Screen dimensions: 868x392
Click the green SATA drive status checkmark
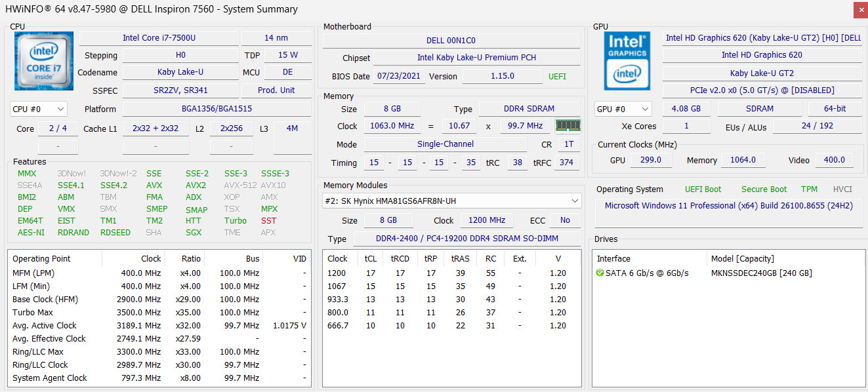[x=600, y=273]
